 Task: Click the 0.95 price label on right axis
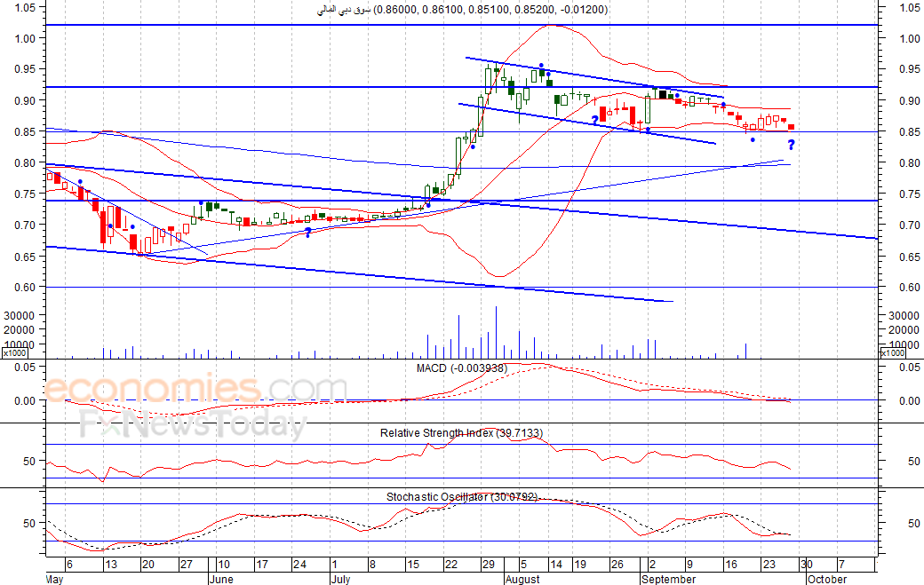tap(910, 69)
